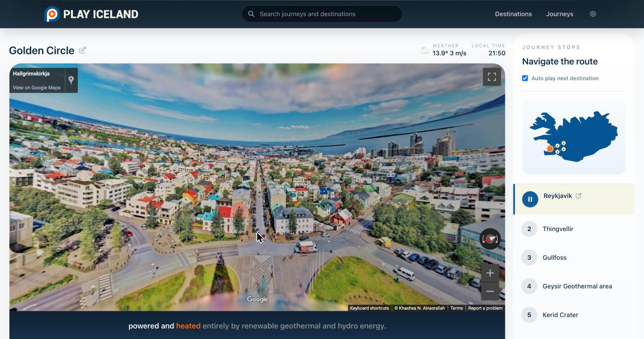644x339 pixels.
Task: Open the settings gear in header
Action: 593,14
